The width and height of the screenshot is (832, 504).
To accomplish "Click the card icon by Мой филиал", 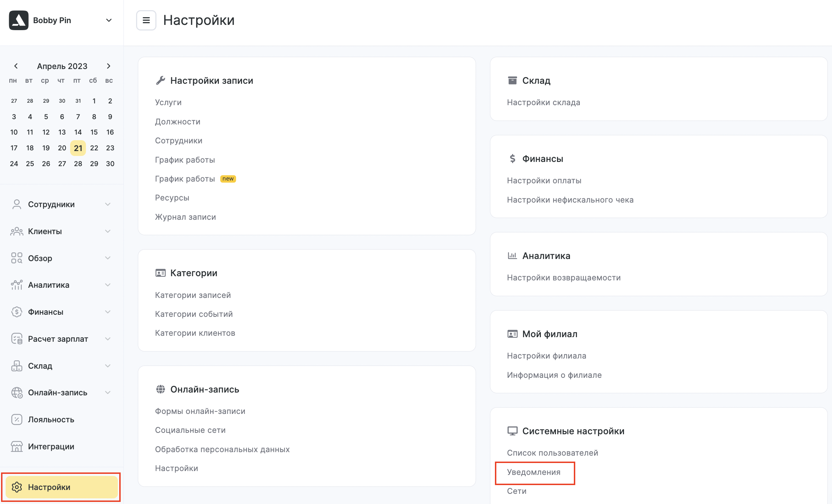I will coord(512,334).
